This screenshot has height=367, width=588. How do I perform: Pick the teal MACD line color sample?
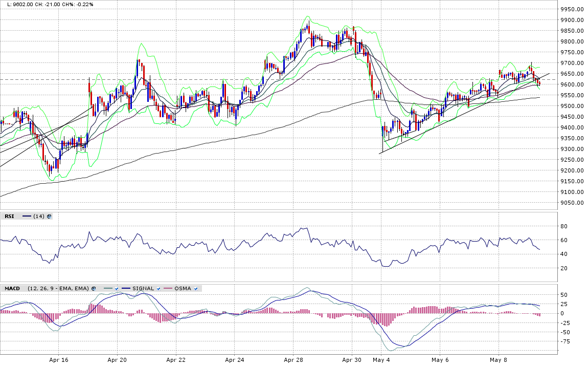[108, 289]
